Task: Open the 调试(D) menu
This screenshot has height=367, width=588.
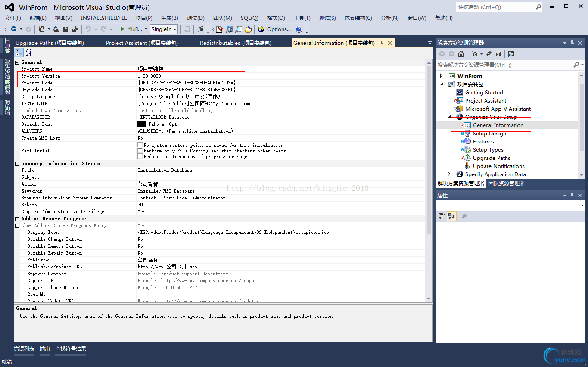Action: click(196, 18)
